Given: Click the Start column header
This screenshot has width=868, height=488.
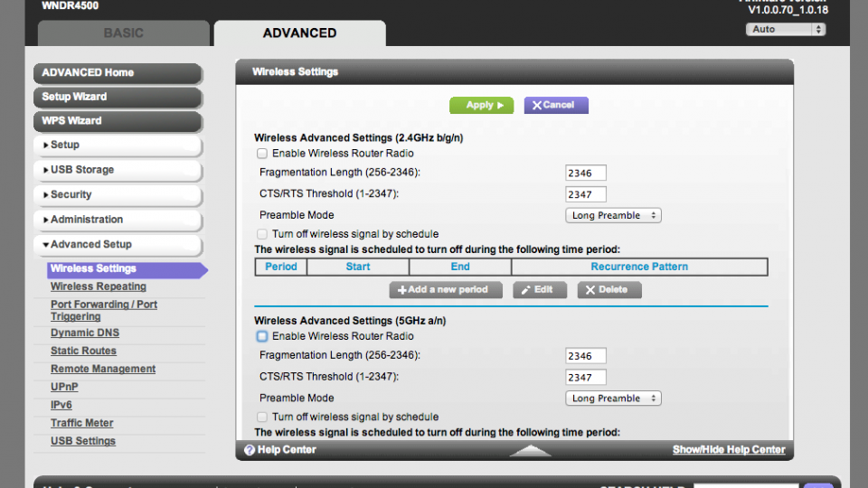Looking at the screenshot, I should (358, 267).
